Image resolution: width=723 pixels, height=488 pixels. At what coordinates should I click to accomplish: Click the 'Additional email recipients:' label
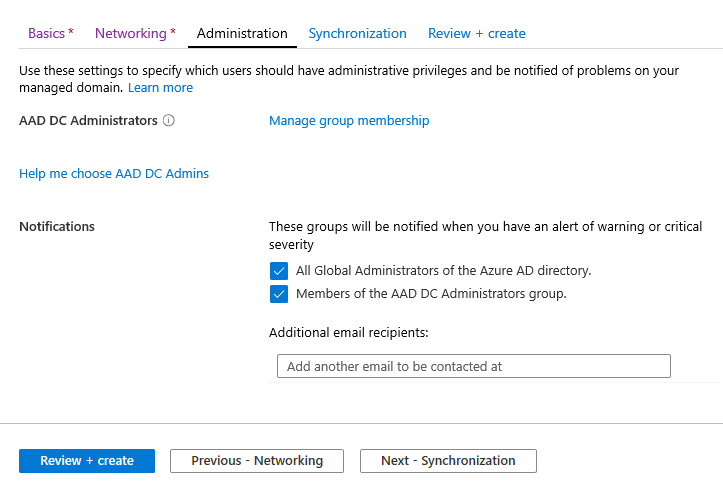pyautogui.click(x=348, y=333)
